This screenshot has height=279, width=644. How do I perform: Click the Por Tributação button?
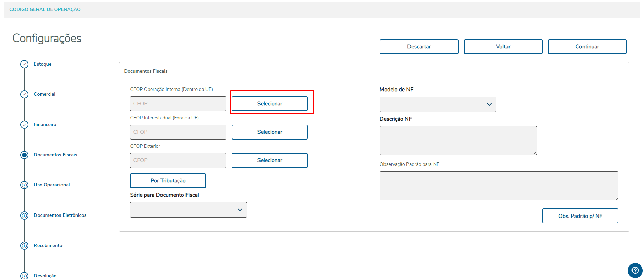point(168,181)
